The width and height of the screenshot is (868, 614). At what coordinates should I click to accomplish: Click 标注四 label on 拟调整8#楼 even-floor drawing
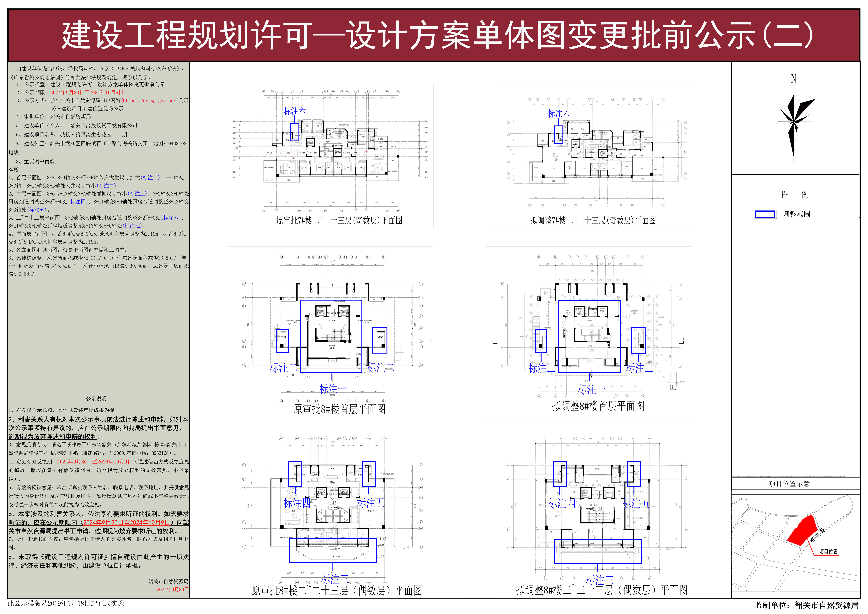tap(562, 504)
